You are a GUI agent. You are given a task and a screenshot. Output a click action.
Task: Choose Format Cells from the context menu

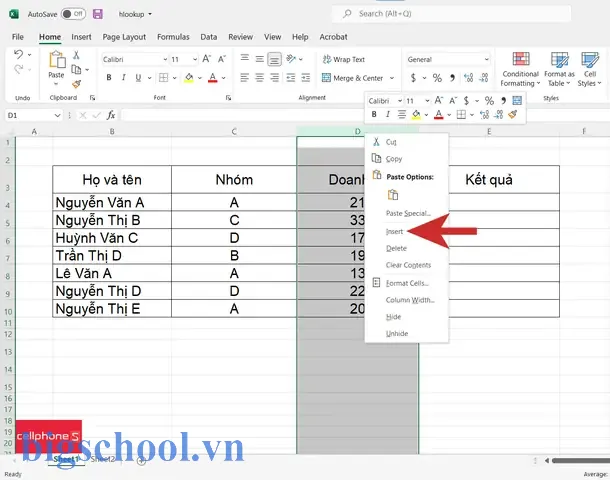(x=406, y=283)
